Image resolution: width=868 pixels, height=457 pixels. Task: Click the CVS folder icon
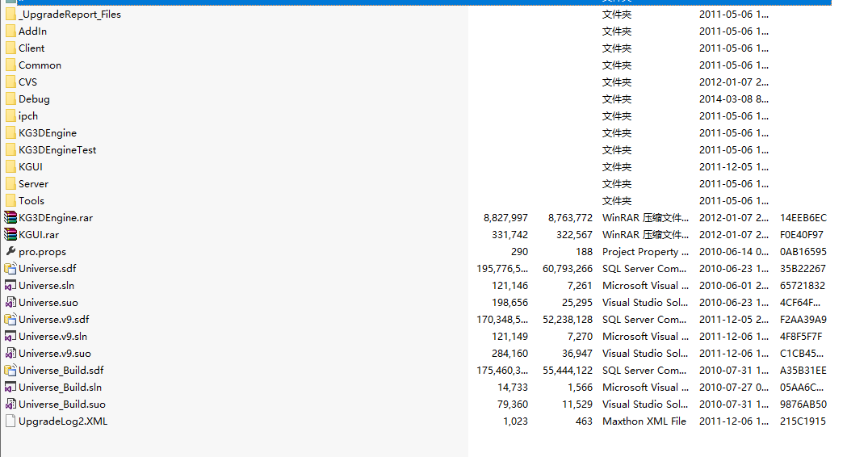point(10,82)
